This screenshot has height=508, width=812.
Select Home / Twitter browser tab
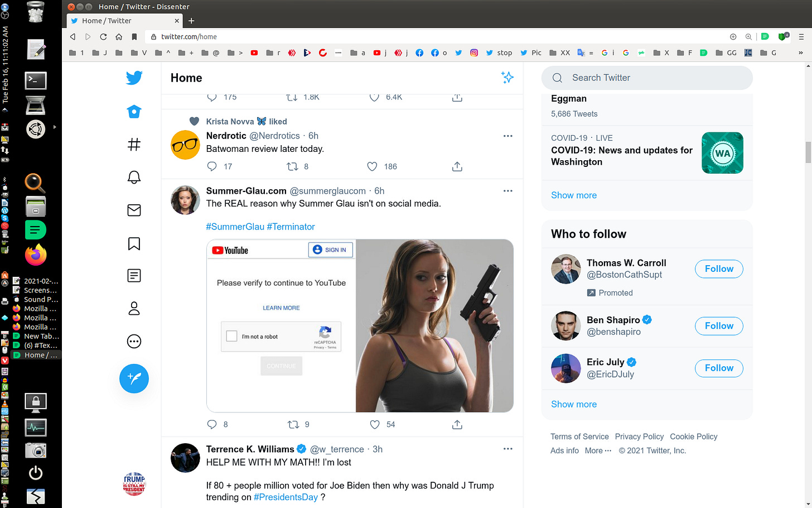pos(125,21)
